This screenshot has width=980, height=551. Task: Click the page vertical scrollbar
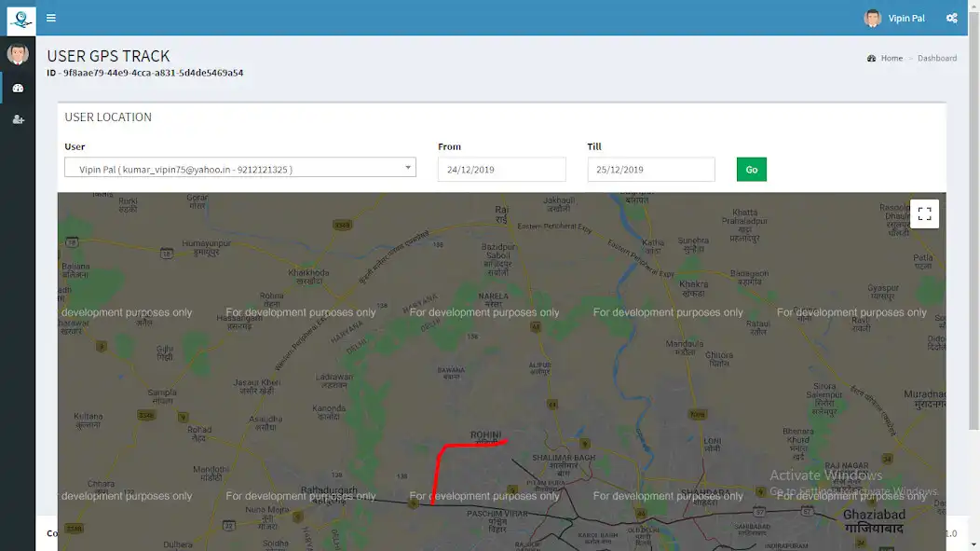(x=973, y=219)
